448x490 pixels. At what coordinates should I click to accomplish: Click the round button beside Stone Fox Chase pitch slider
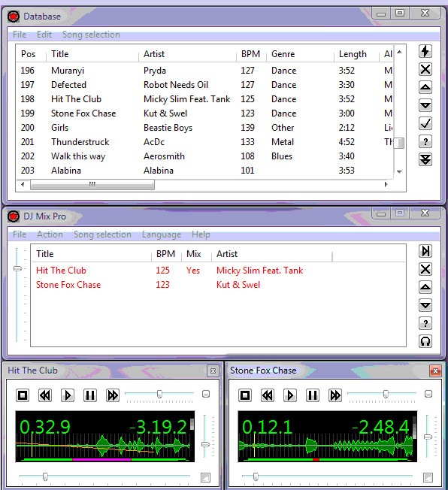pos(428,394)
